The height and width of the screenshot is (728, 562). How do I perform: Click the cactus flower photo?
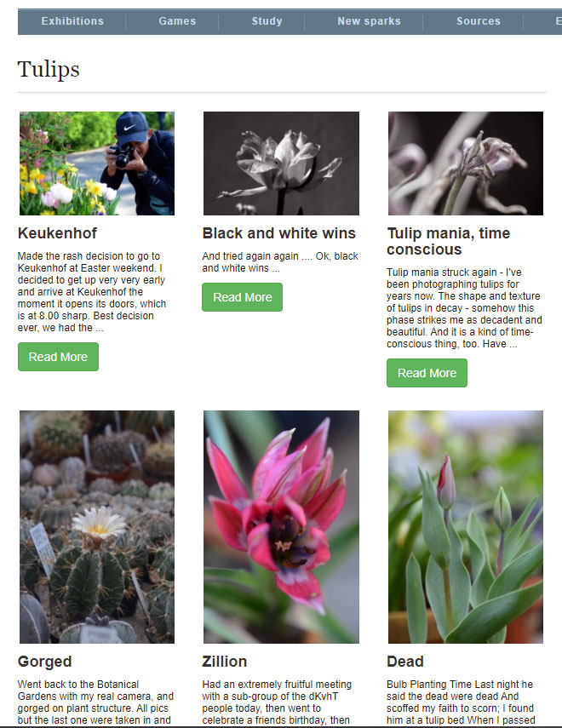pos(97,527)
